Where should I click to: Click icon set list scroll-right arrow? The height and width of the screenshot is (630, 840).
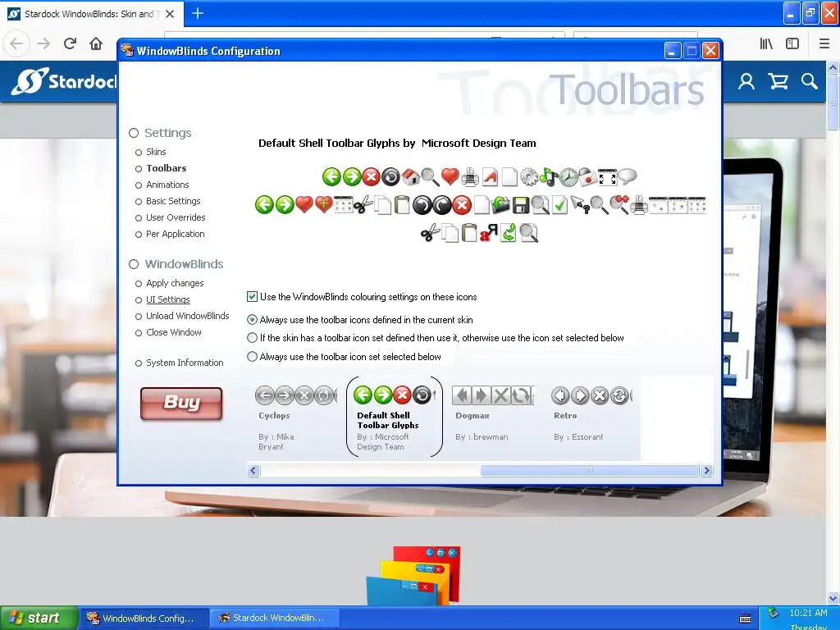tap(706, 471)
